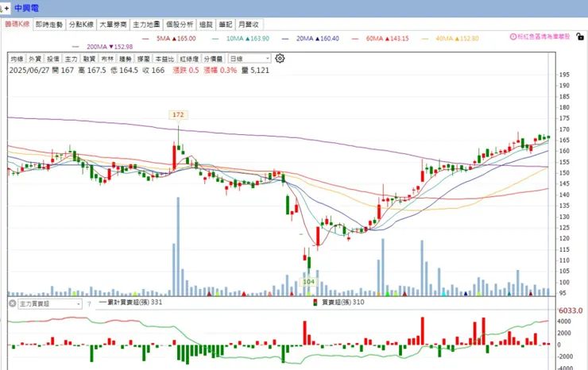Image resolution: width=588 pixels, height=370 pixels.
Task: Click the 104 low price label
Action: coord(308,282)
